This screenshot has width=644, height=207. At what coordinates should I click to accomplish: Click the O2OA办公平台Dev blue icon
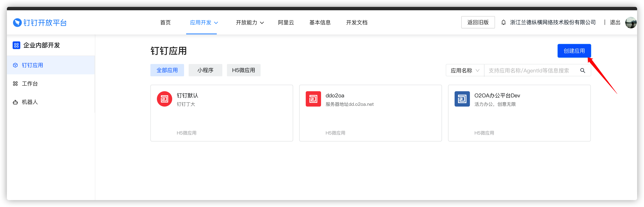tap(462, 99)
